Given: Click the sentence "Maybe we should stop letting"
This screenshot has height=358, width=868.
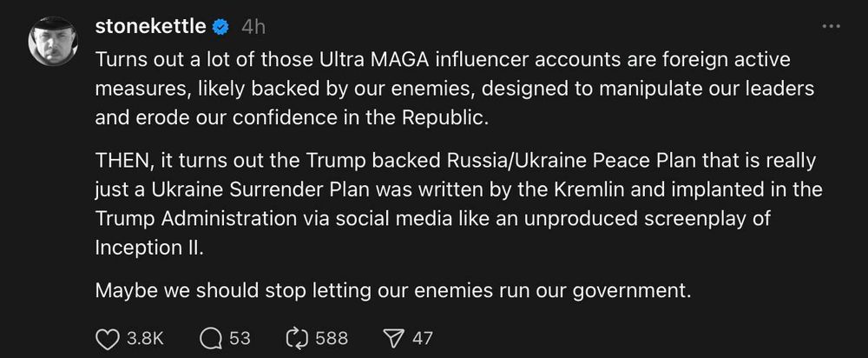Looking at the screenshot, I should click(x=392, y=290).
